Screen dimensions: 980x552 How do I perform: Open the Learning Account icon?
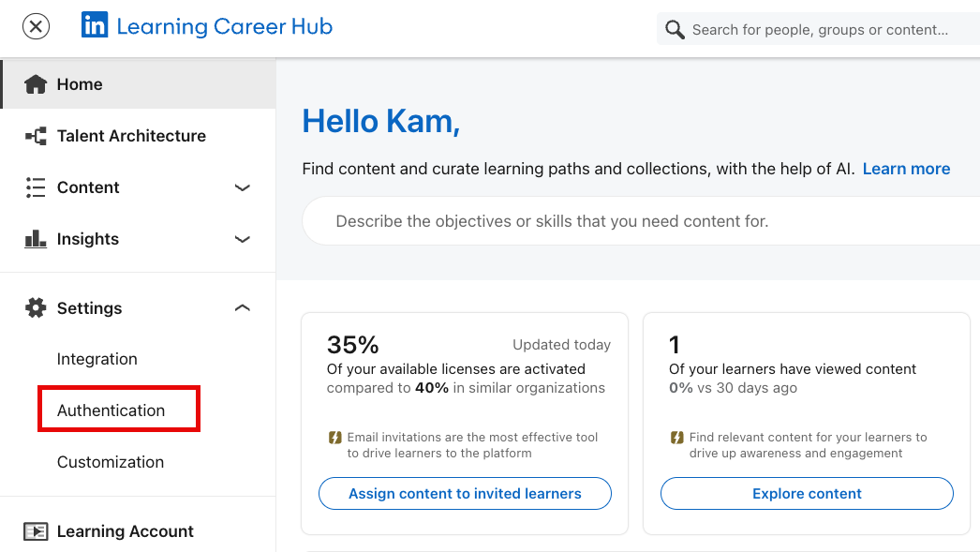(36, 530)
